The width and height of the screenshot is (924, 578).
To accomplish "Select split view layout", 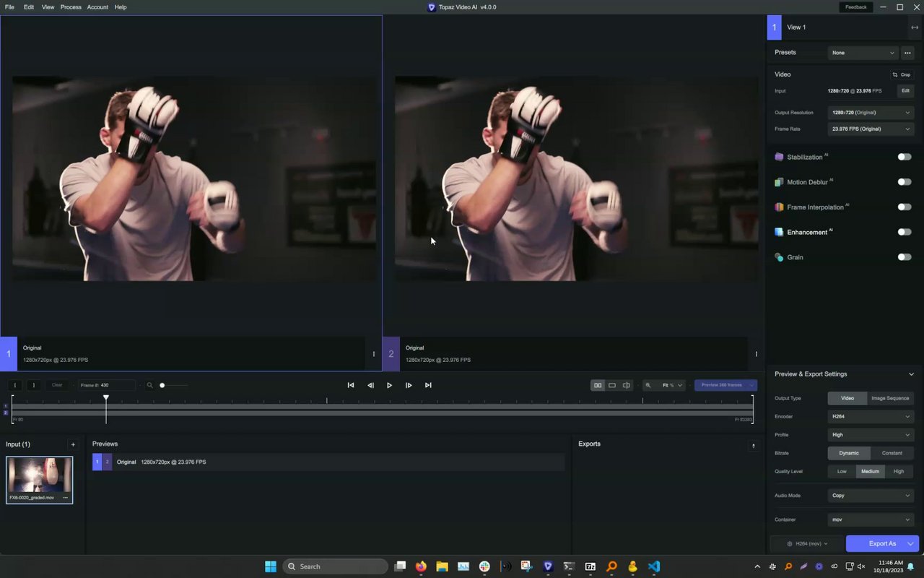I will [x=627, y=385].
